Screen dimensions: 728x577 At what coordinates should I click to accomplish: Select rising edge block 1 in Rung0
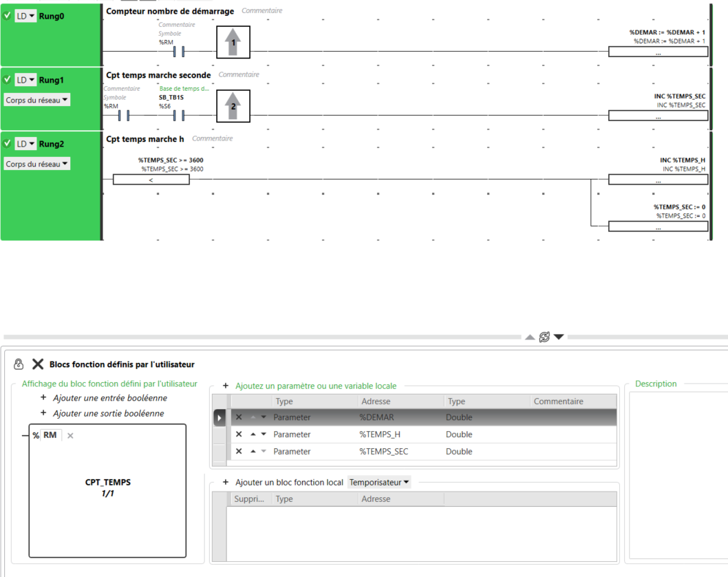233,43
